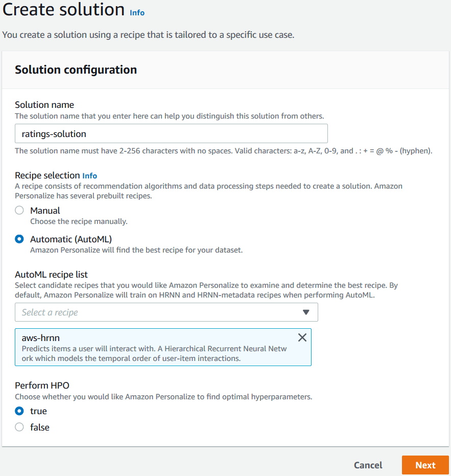451x476 pixels.
Task: Open Info link beside Create solution heading
Action: [x=137, y=13]
